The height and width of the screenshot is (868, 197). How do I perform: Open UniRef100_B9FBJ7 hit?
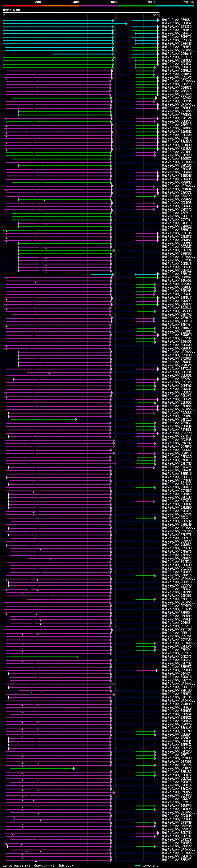[176, 297]
